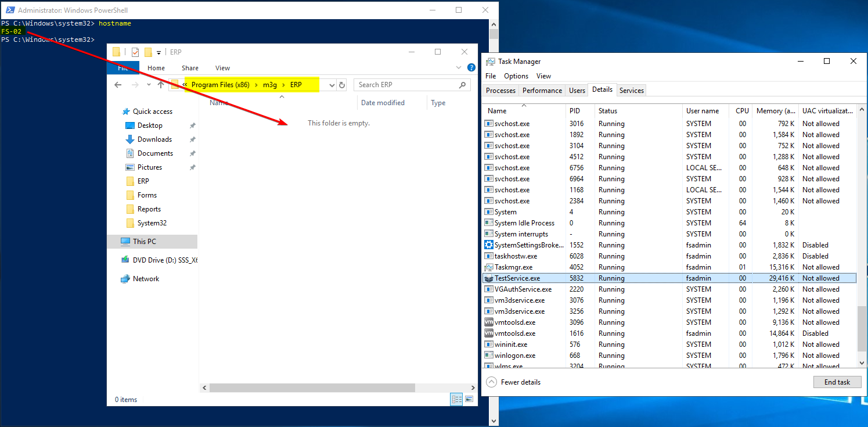Screen dimensions: 868x427
Task: Select the Taskmgr.exe process row
Action: pyautogui.click(x=670, y=267)
